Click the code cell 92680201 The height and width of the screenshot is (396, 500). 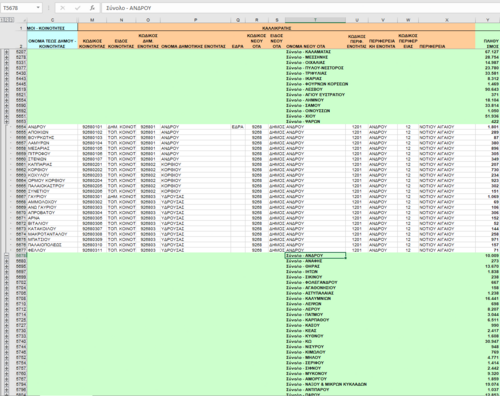pyautogui.click(x=92, y=164)
